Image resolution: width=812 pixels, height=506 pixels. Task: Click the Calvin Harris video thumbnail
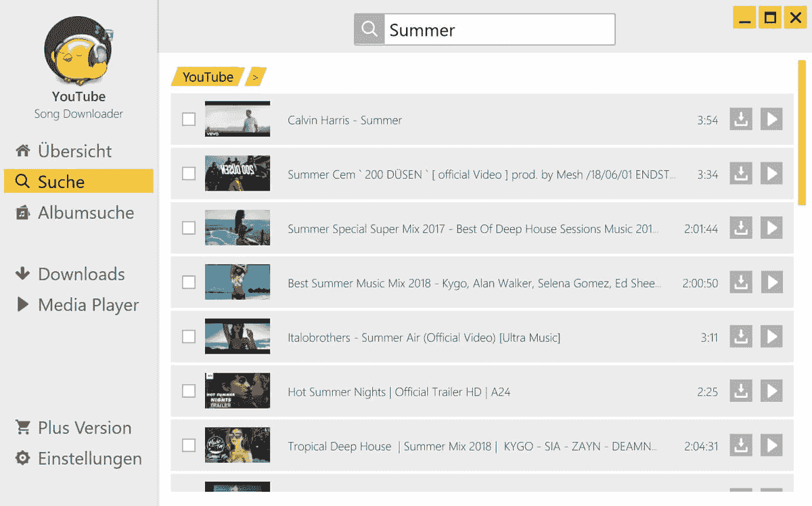pos(238,120)
